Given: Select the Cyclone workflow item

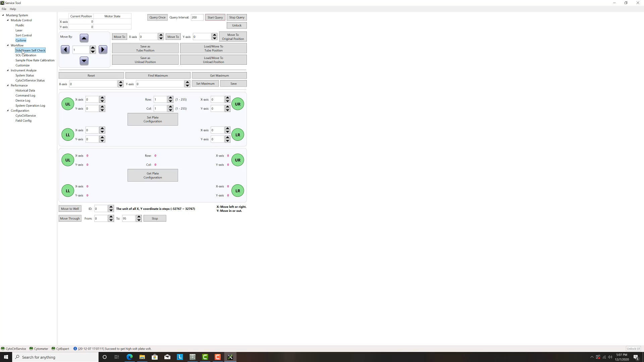Looking at the screenshot, I should [20, 40].
